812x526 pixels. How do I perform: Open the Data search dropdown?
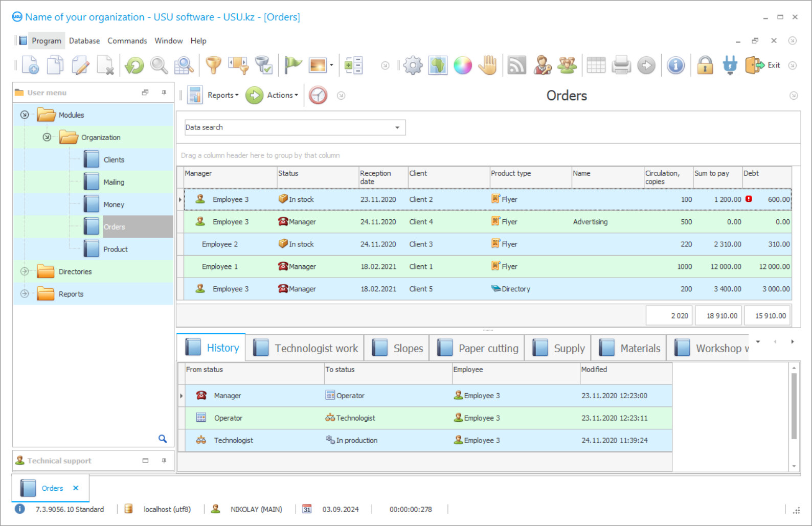point(397,128)
